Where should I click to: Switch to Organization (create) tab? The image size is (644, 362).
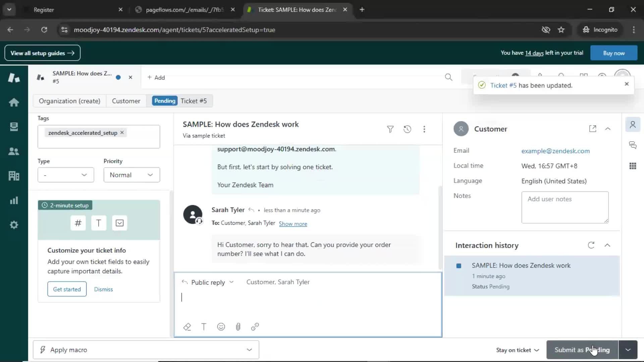[69, 101]
